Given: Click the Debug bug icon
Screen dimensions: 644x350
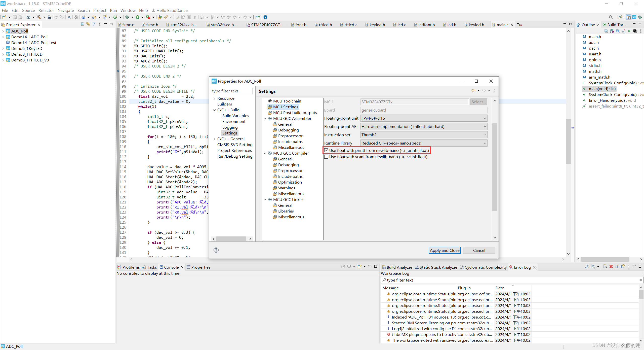Looking at the screenshot, I should click(127, 17).
